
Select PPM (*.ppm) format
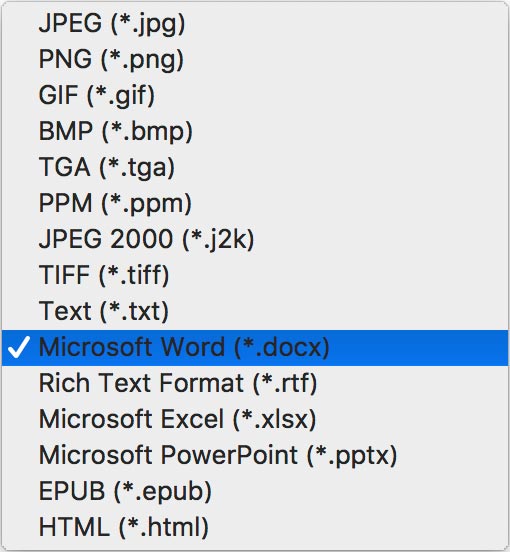click(x=255, y=203)
